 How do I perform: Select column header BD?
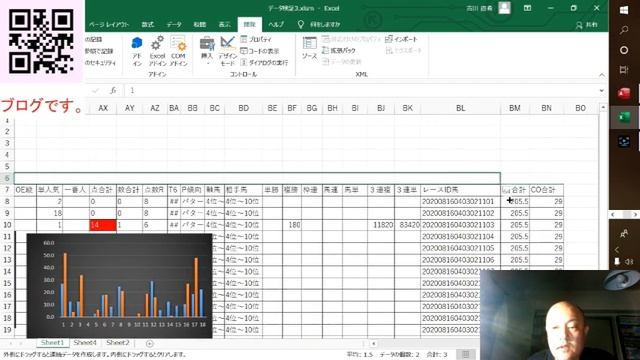click(x=243, y=108)
